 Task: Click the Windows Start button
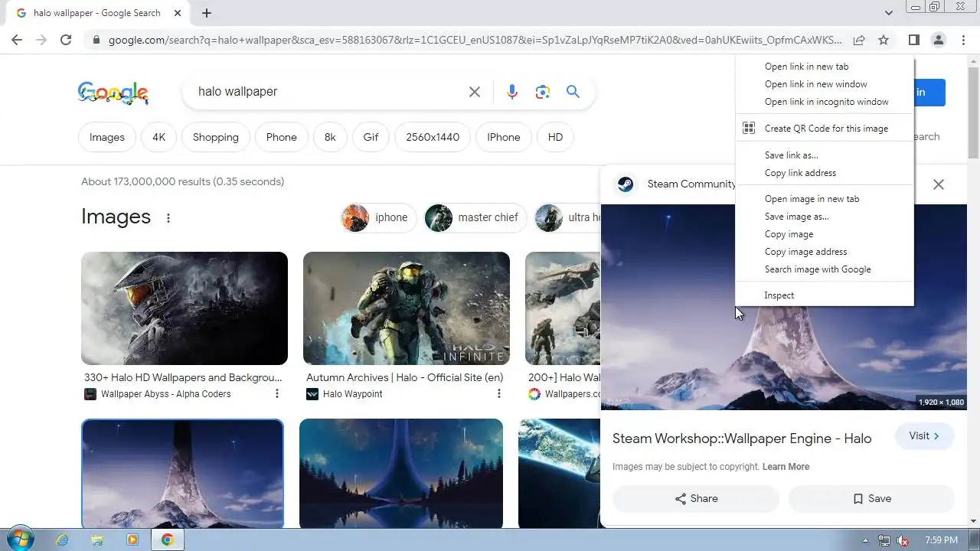pyautogui.click(x=20, y=540)
